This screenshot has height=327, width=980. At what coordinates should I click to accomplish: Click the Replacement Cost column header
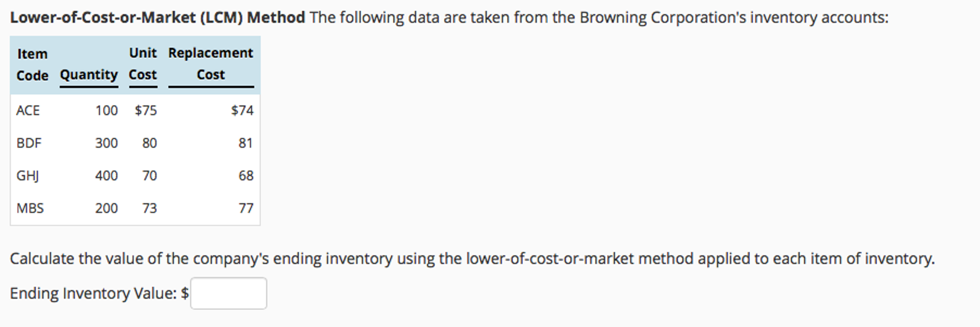pyautogui.click(x=211, y=63)
